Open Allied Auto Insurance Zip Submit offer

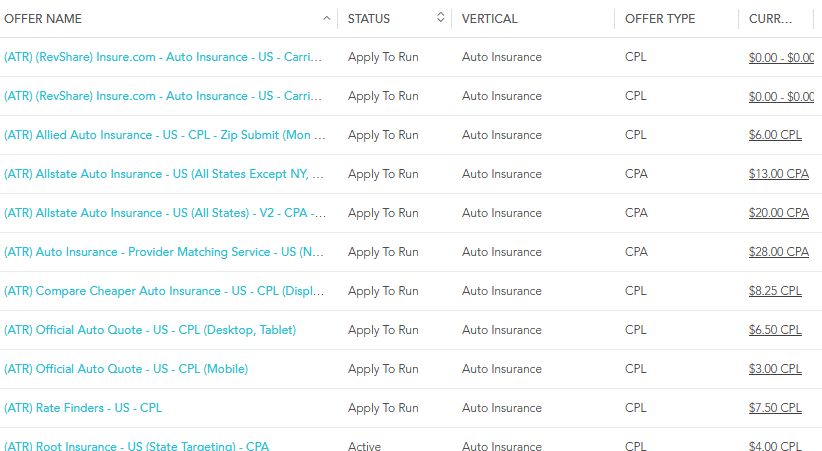pos(165,135)
